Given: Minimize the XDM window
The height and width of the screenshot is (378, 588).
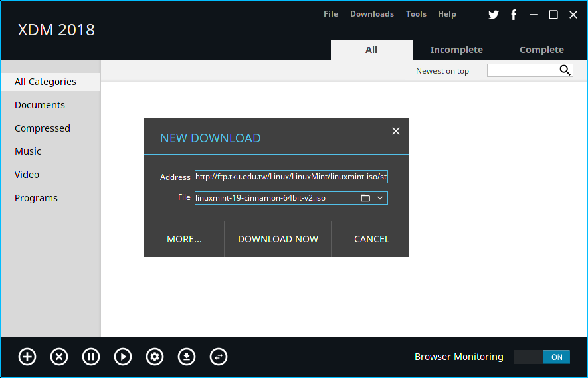Looking at the screenshot, I should pyautogui.click(x=534, y=15).
